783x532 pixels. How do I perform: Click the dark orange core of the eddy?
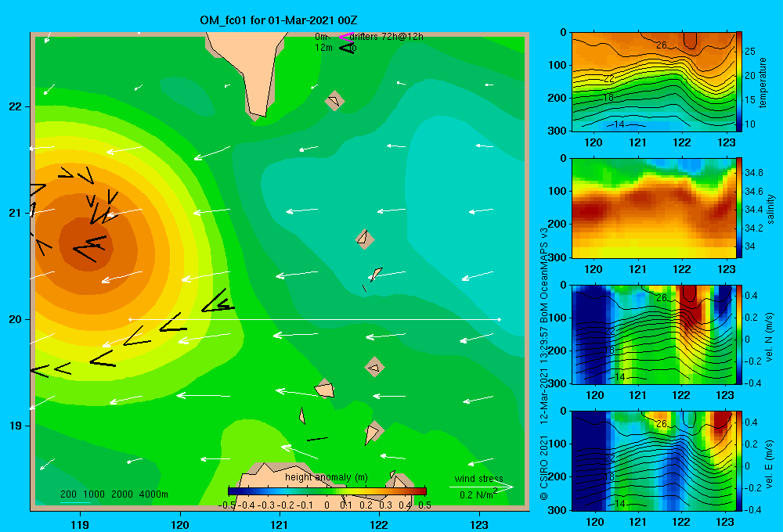tap(88, 245)
